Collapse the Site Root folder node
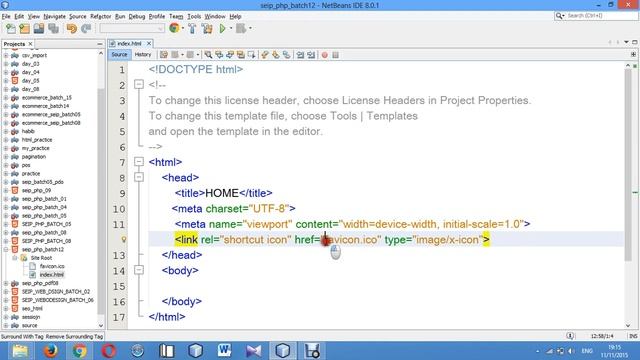The image size is (640, 360). pos(15,258)
